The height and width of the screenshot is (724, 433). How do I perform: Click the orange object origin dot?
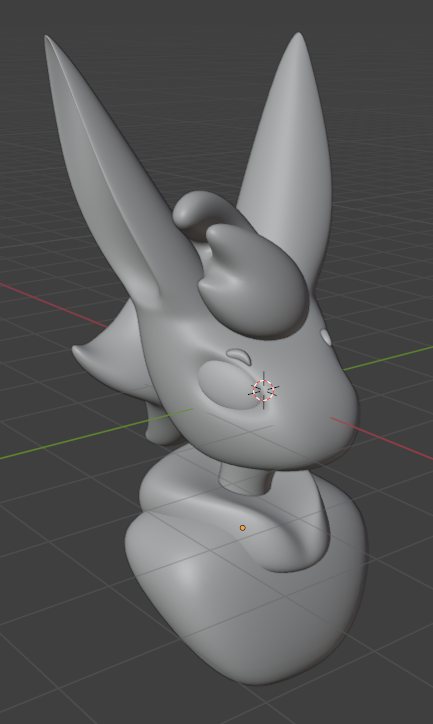tap(243, 528)
